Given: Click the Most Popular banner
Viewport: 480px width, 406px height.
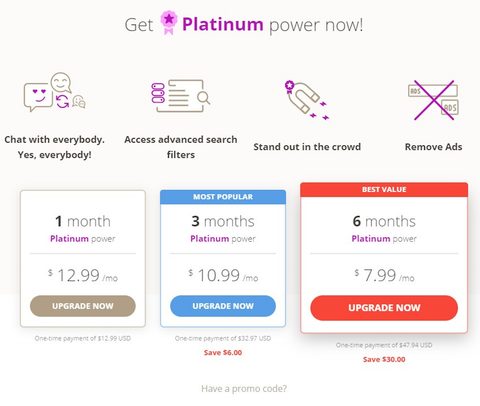Looking at the screenshot, I should [x=223, y=197].
